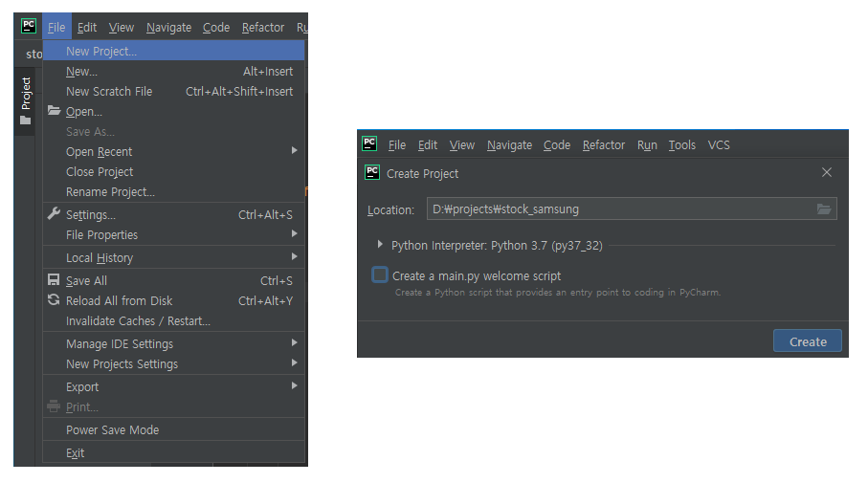Select New Project... from File menu
868x483 pixels.
(x=173, y=51)
